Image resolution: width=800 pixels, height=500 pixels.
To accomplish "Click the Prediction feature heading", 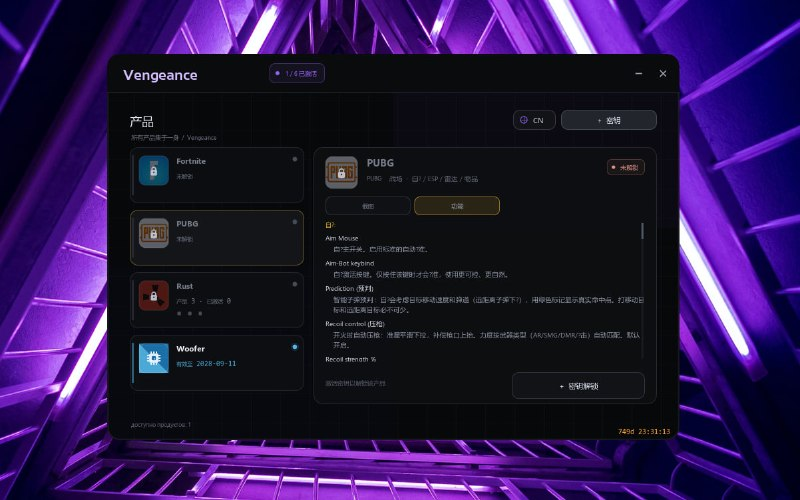I will [349, 288].
